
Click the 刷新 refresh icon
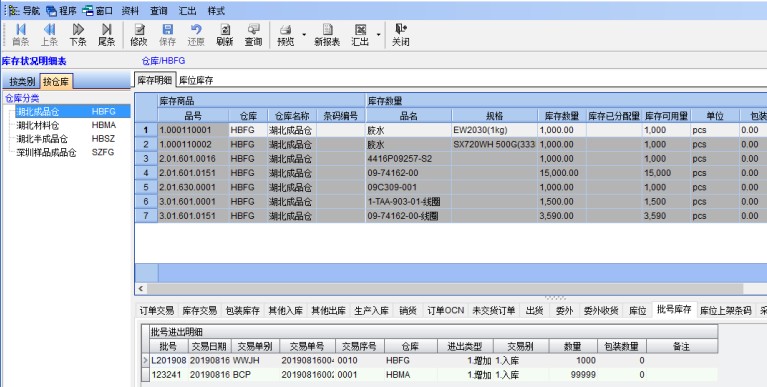pyautogui.click(x=225, y=35)
